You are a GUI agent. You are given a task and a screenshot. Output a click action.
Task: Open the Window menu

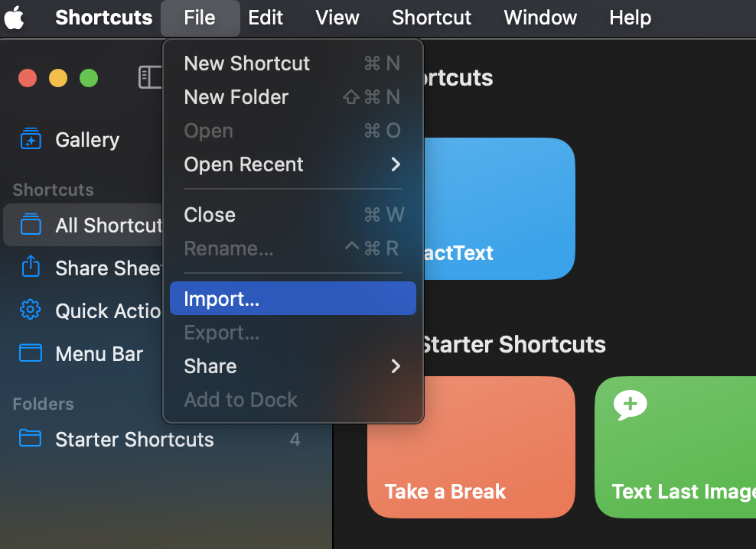pos(540,18)
